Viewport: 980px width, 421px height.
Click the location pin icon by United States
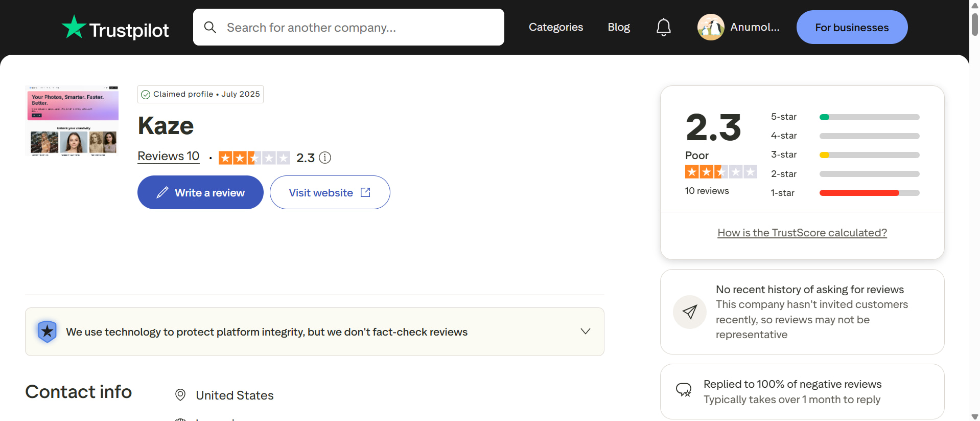pyautogui.click(x=180, y=395)
